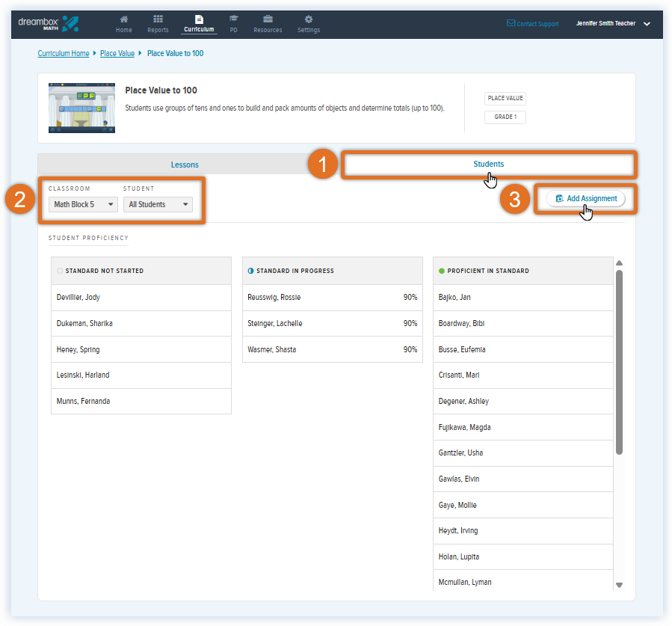Select student Heydt, Irving

[x=523, y=531]
